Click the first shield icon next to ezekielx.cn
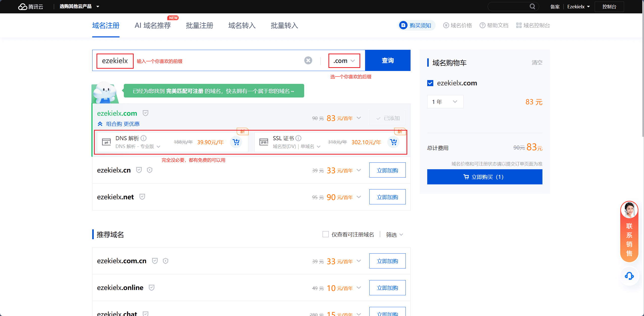Screen dimensions: 644x316 click(x=139, y=170)
